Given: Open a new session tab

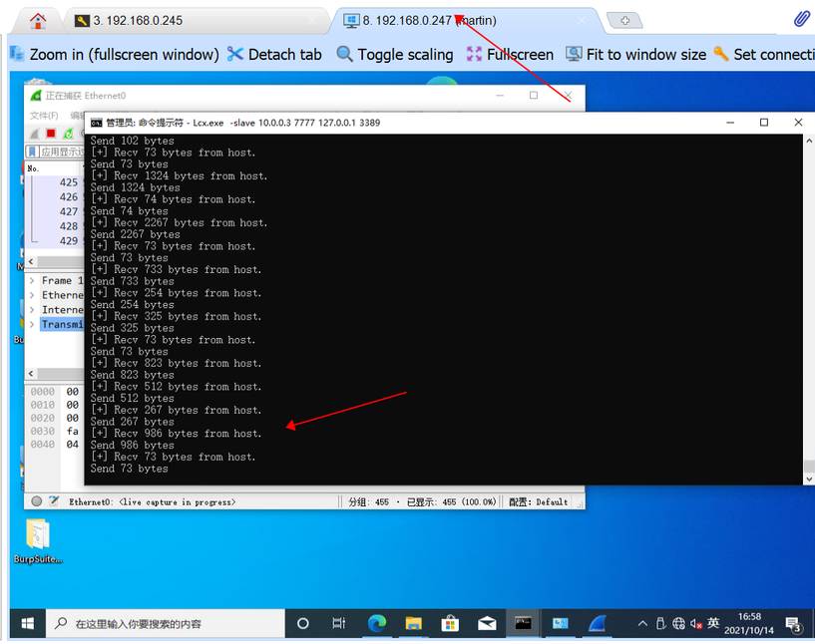Looking at the screenshot, I should point(624,20).
